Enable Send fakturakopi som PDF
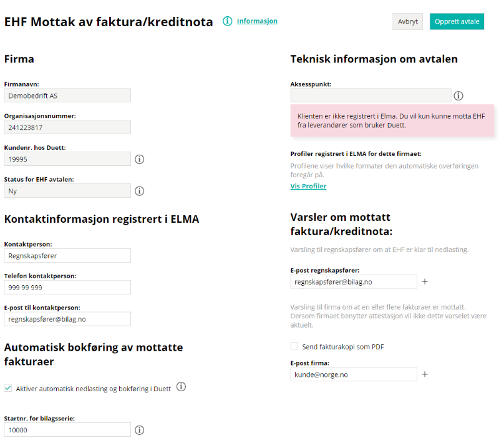The width and height of the screenshot is (504, 448). [294, 346]
